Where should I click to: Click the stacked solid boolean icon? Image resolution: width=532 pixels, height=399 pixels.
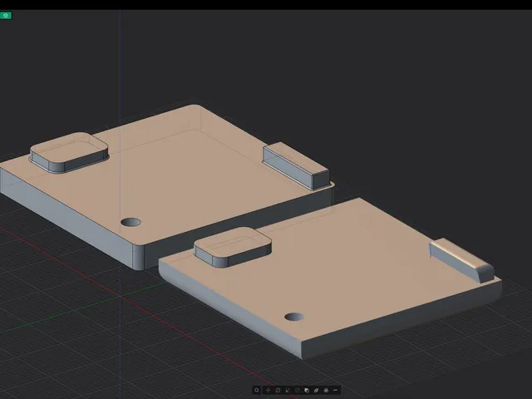pyautogui.click(x=307, y=390)
